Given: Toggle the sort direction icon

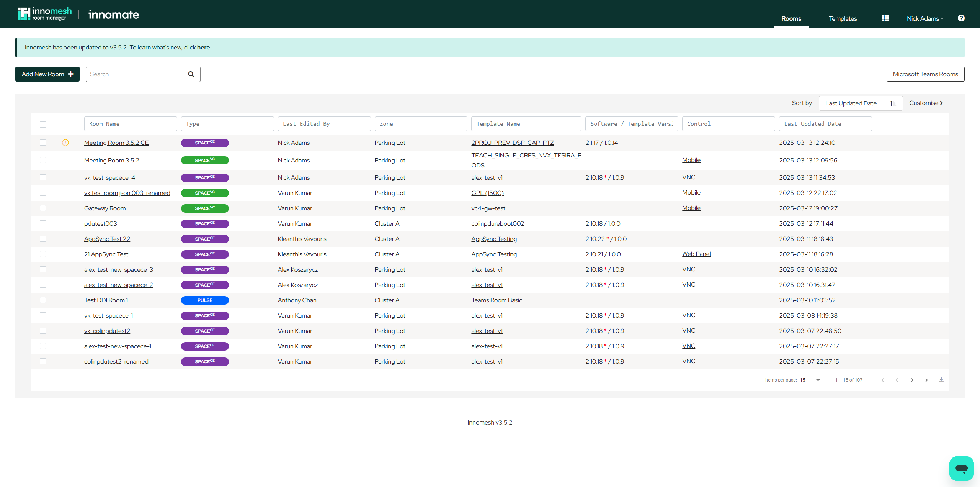Looking at the screenshot, I should 893,103.
